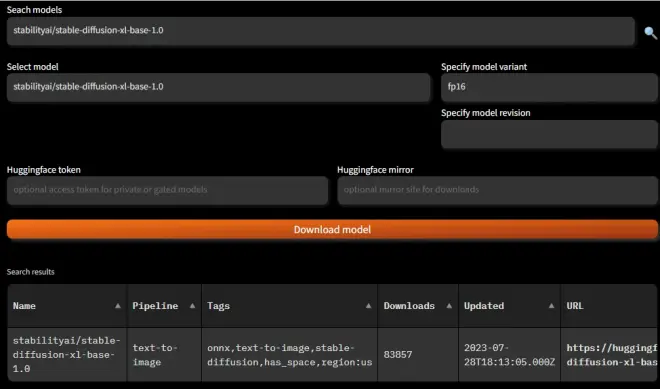Sort results by the Tags column arrow
This screenshot has height=389, width=660.
coord(368,306)
